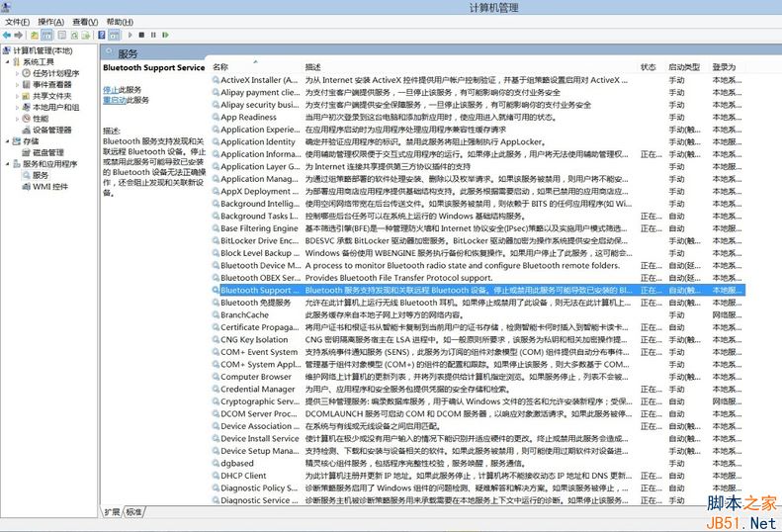This screenshot has height=532, width=782.
Task: Open the 操作(A) menu
Action: pyautogui.click(x=50, y=22)
